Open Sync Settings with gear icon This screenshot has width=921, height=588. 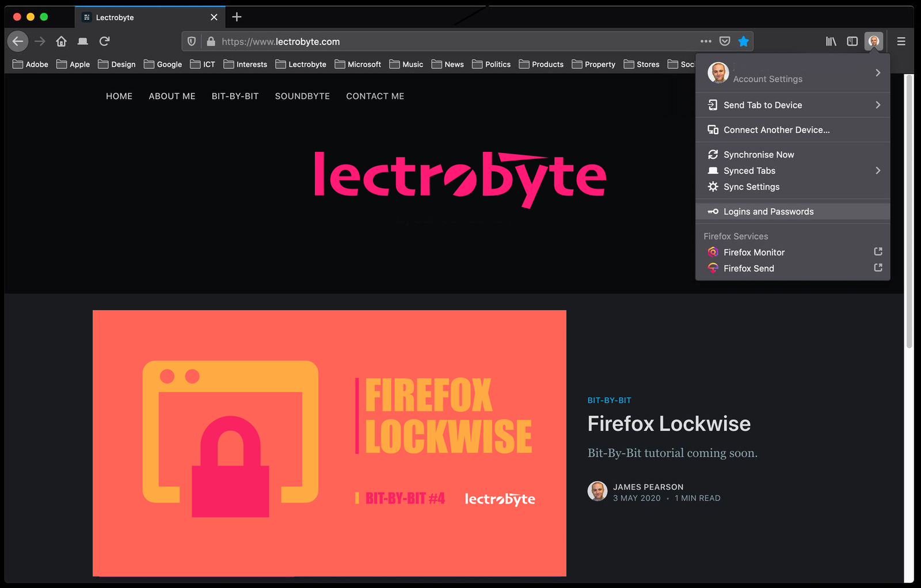(x=793, y=186)
